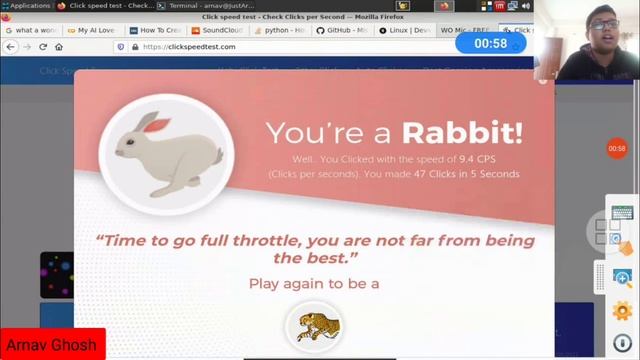This screenshot has height=360, width=640.
Task: Open the WO Mic tab
Action: [x=466, y=30]
